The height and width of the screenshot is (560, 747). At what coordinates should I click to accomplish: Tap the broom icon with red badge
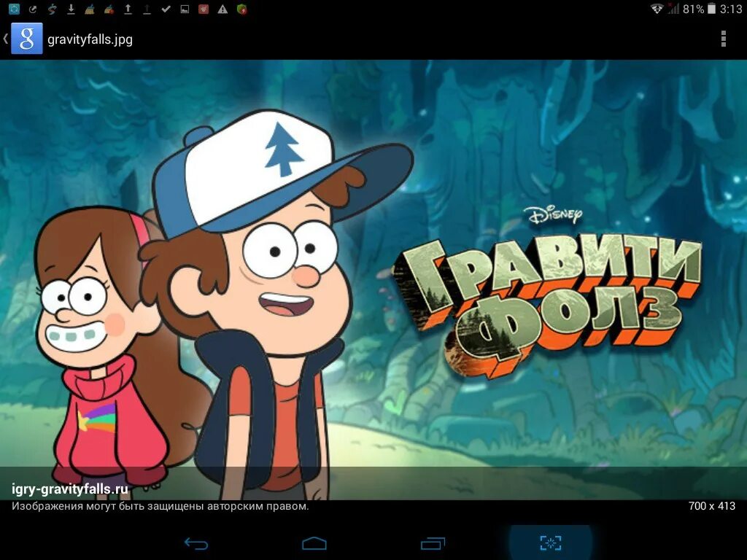click(x=109, y=9)
